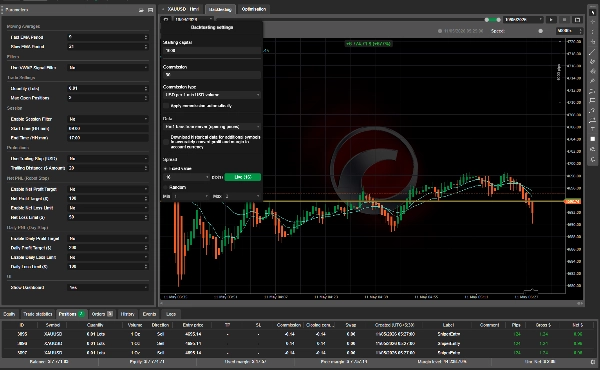Open the Enable Net Loss Limit dropdown
600x370 pixels.
(x=108, y=208)
